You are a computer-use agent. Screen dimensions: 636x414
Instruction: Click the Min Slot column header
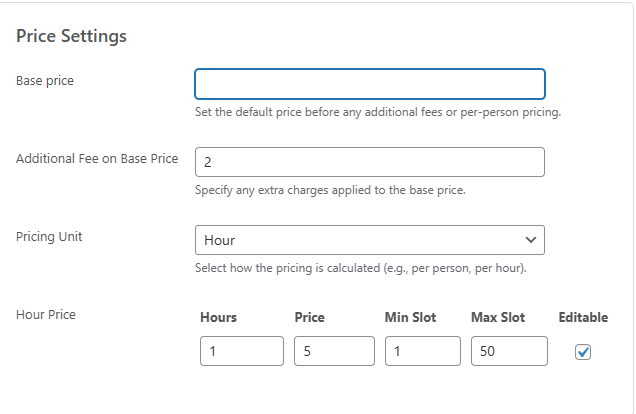[x=410, y=317]
